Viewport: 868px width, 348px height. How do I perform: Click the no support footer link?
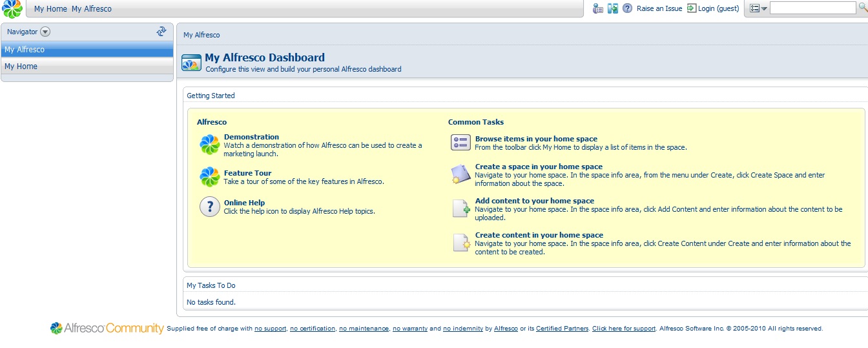270,329
